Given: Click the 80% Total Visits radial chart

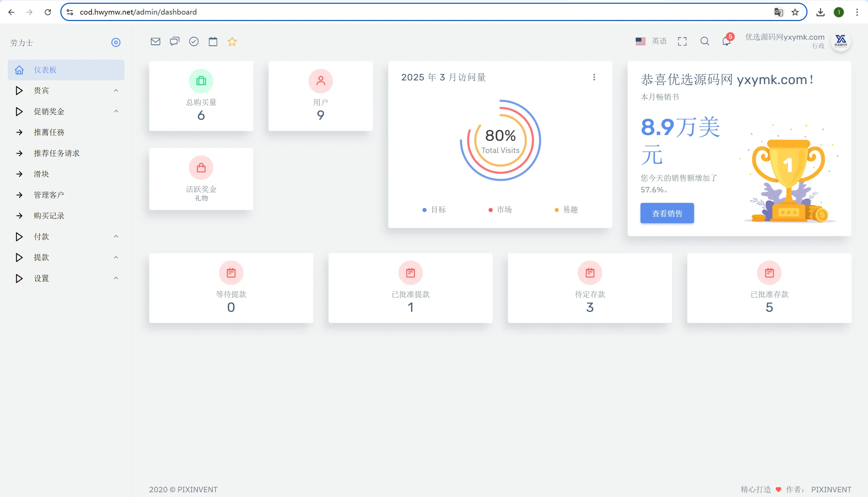Looking at the screenshot, I should coord(500,140).
